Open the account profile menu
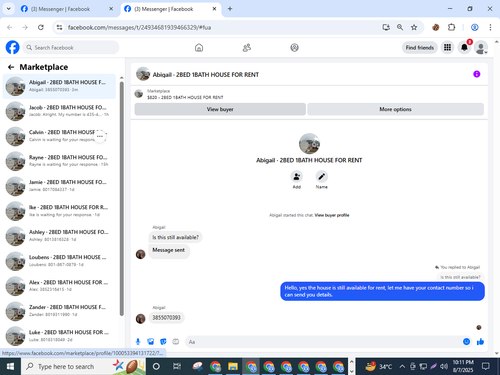Viewport: 500px width, 375px height. (x=481, y=48)
